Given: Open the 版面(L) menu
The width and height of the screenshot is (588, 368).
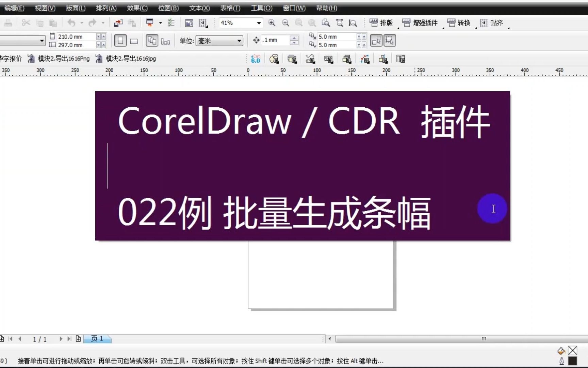Looking at the screenshot, I should pos(76,8).
